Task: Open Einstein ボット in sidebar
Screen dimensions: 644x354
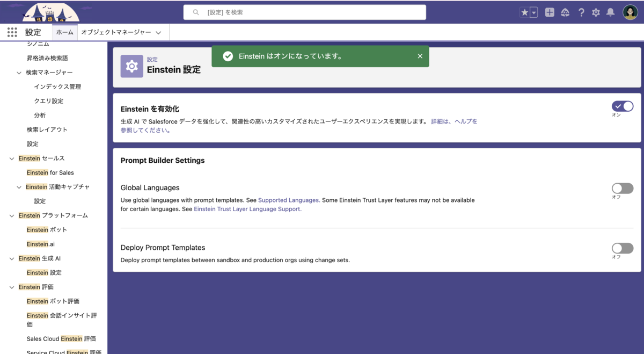Action: coord(47,229)
